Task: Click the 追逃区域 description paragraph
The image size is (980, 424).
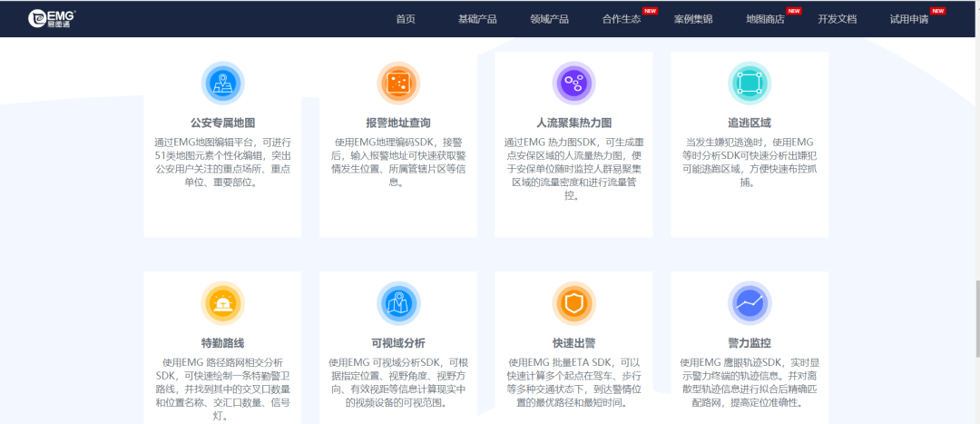Action: pyautogui.click(x=750, y=163)
